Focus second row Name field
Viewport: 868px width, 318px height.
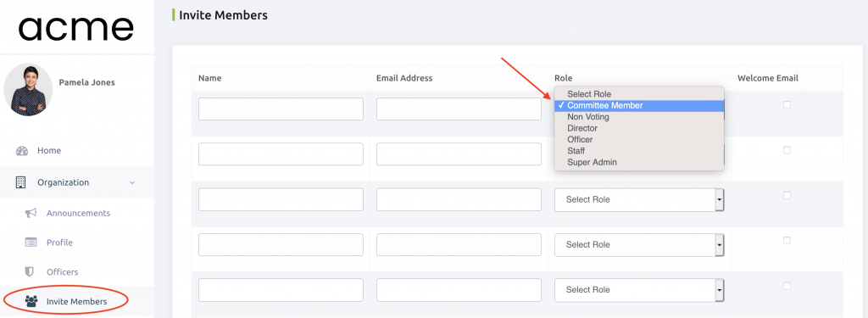click(x=281, y=154)
